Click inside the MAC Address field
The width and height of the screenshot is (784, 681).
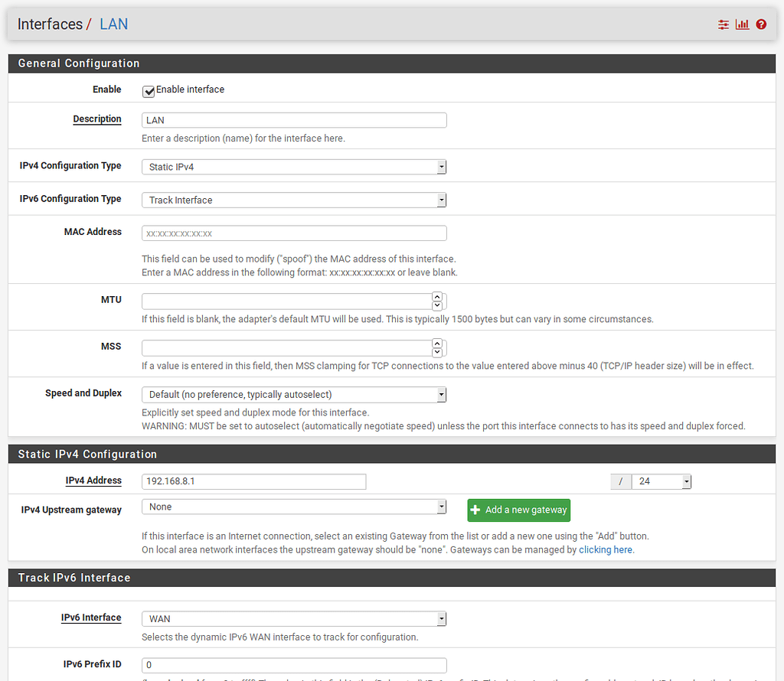coord(294,233)
